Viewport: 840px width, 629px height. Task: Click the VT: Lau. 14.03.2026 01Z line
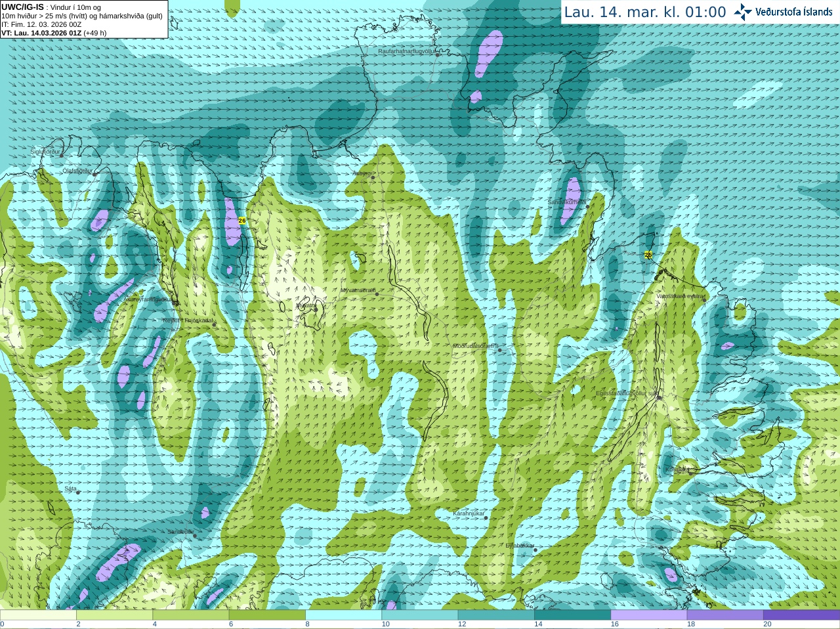click(x=54, y=33)
